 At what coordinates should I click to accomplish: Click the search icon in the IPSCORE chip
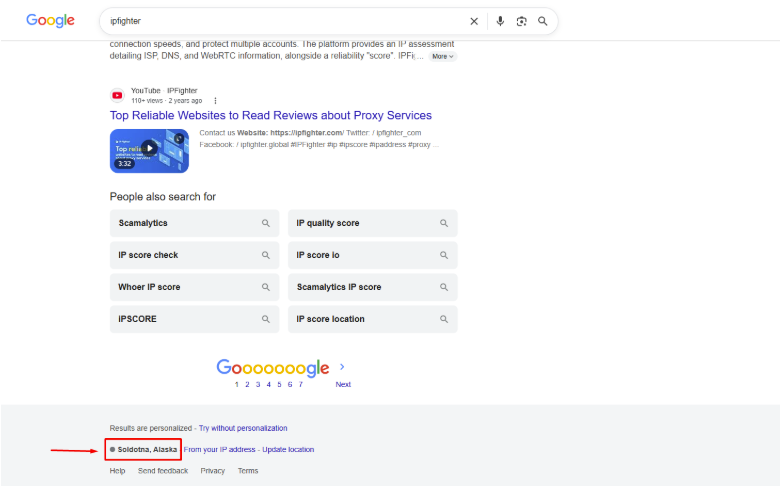pyautogui.click(x=266, y=319)
